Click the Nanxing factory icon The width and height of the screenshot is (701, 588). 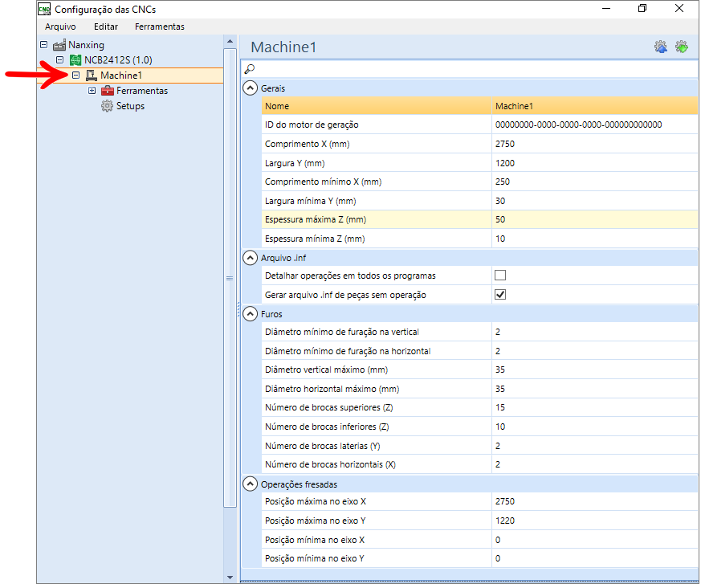[x=59, y=45]
